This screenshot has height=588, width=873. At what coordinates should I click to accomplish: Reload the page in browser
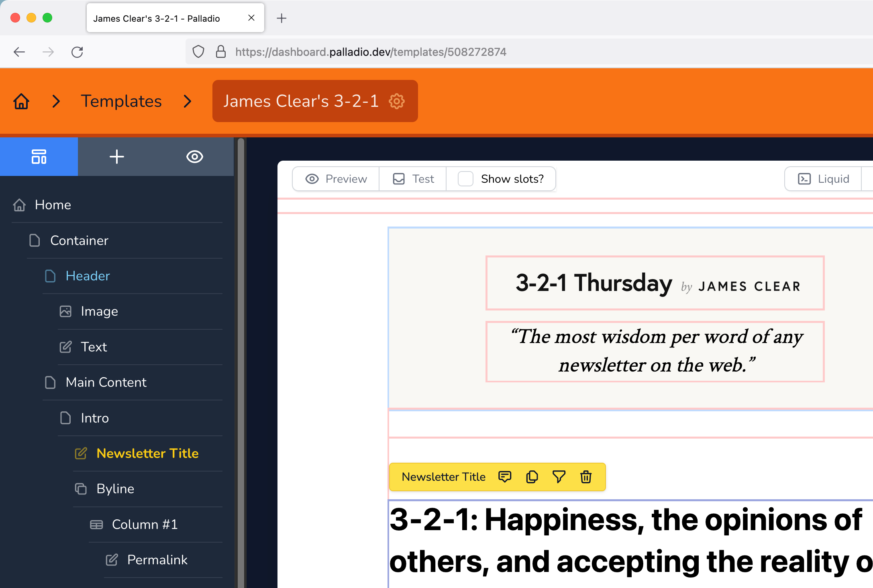[77, 52]
